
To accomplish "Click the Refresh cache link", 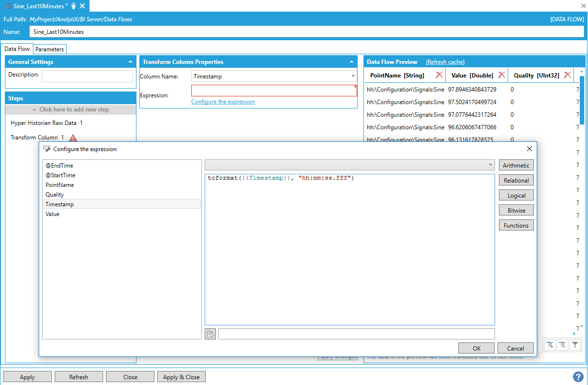I will (445, 62).
